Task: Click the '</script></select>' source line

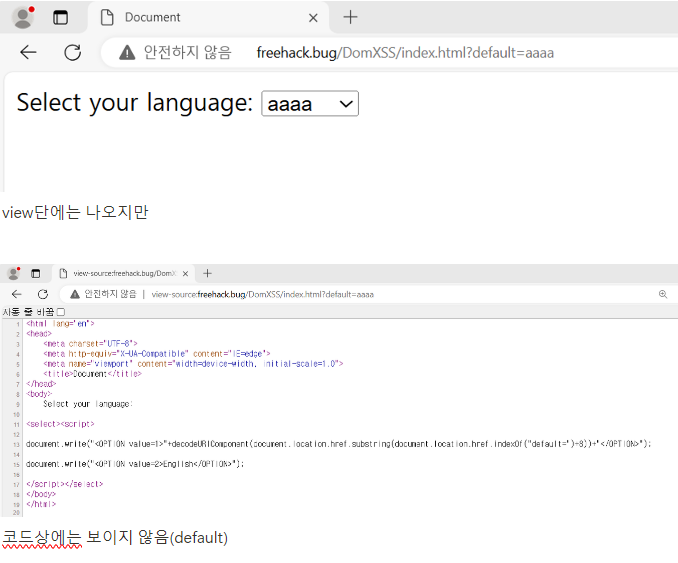Action: (64, 483)
